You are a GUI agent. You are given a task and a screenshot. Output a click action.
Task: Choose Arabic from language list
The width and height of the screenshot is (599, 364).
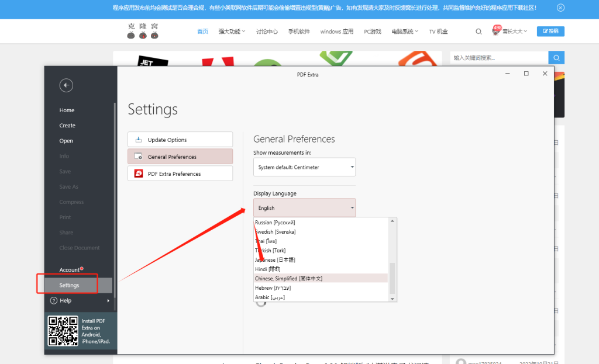[x=321, y=297]
